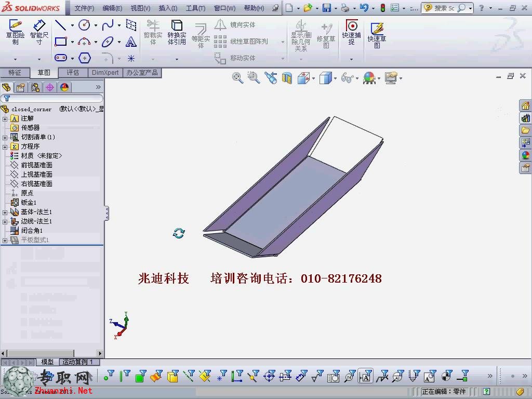Click Section View icon

tap(287, 78)
